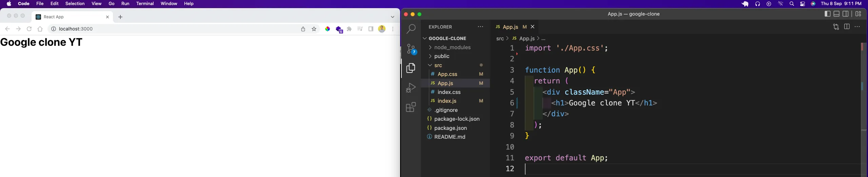Open the File menu
Screen dimensions: 868x177
40,4
